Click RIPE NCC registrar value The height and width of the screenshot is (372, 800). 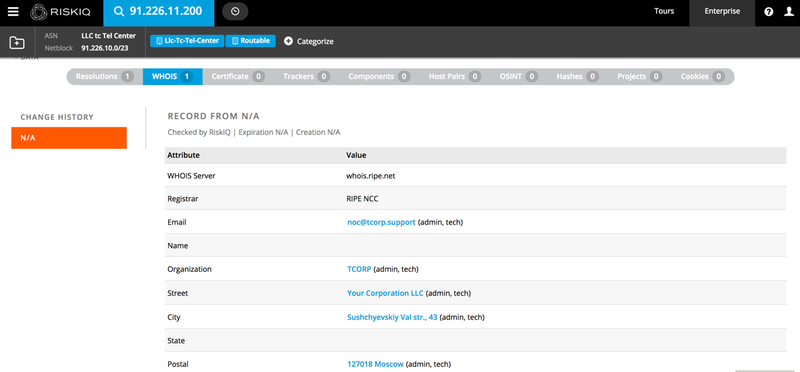pos(362,199)
